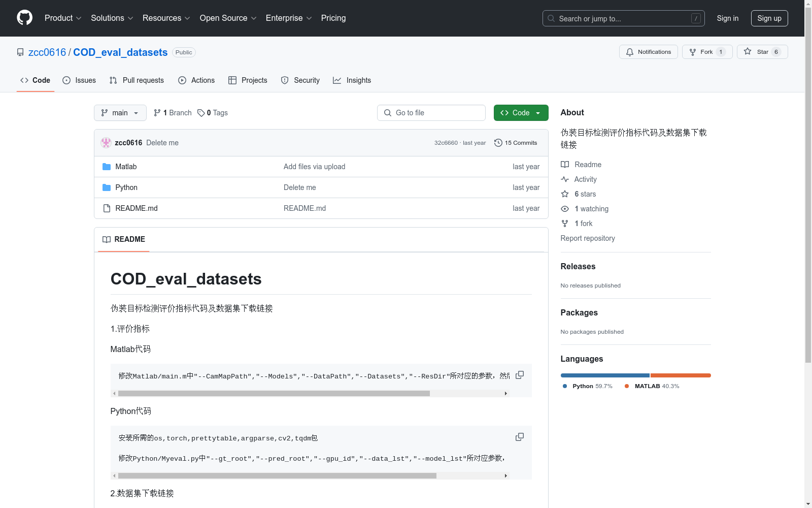Open the Matlab folder
The height and width of the screenshot is (508, 812).
(x=126, y=167)
